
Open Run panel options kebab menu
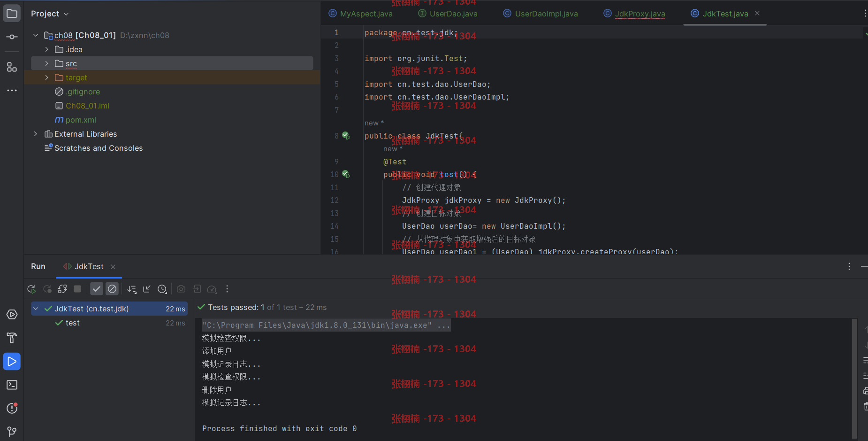click(x=849, y=266)
